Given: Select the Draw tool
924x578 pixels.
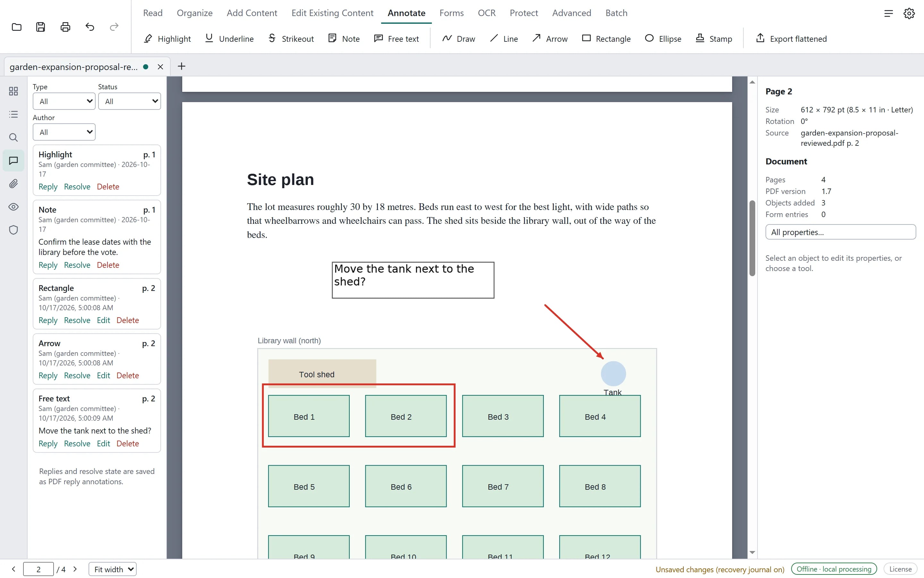Looking at the screenshot, I should 458,39.
